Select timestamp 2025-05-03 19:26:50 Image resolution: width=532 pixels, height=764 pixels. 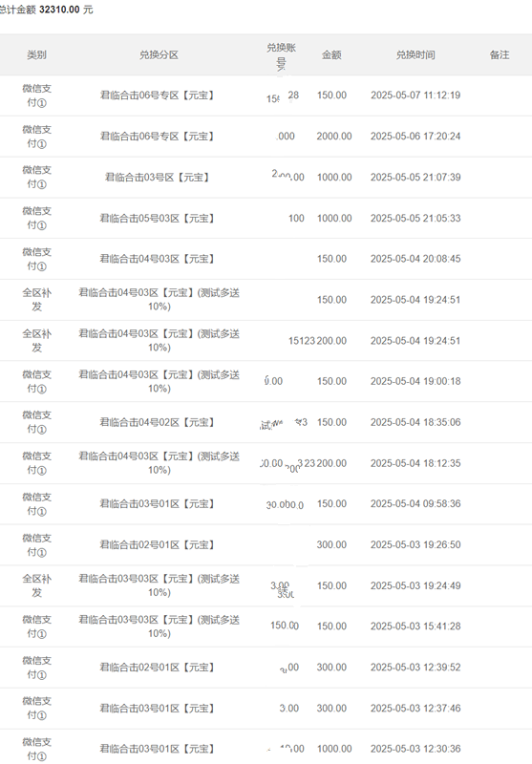point(415,544)
